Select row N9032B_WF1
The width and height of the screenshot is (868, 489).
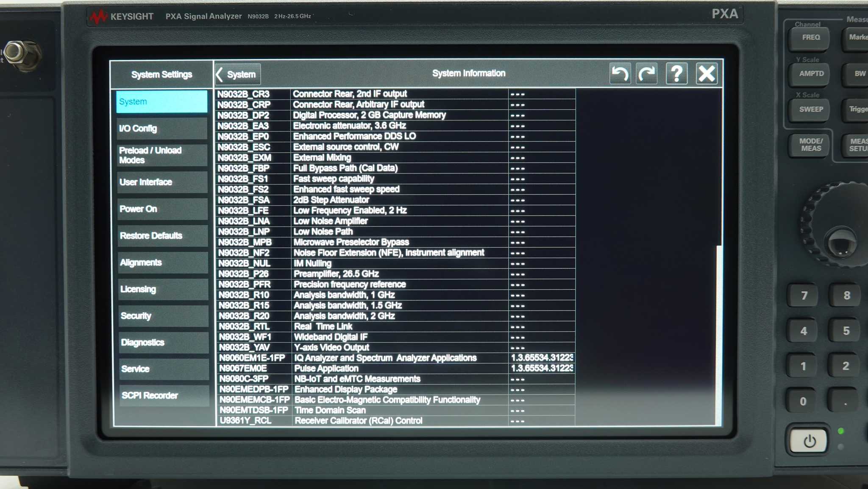[x=395, y=337]
